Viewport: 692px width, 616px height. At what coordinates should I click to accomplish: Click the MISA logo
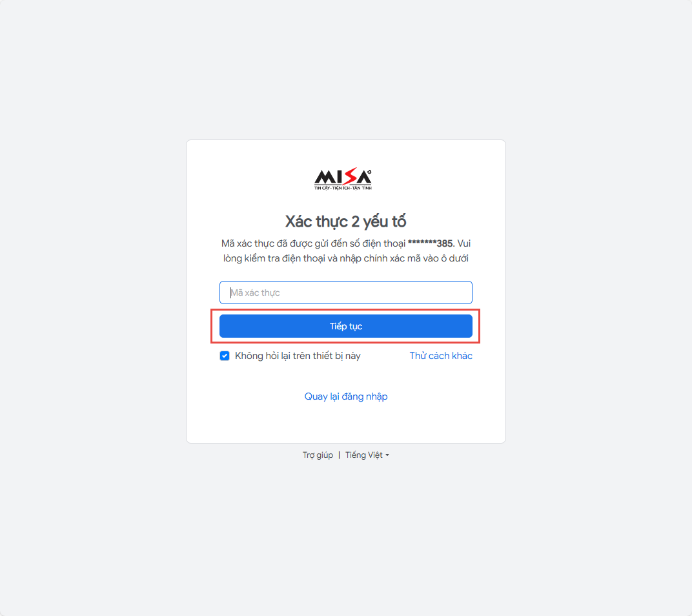pyautogui.click(x=343, y=180)
